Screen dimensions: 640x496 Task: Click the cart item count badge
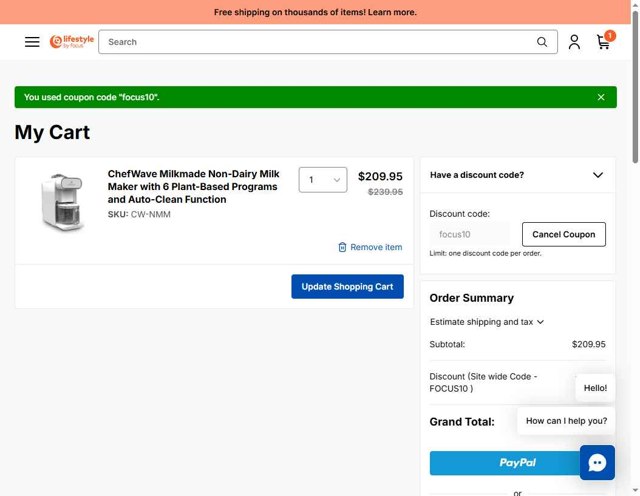pos(610,36)
